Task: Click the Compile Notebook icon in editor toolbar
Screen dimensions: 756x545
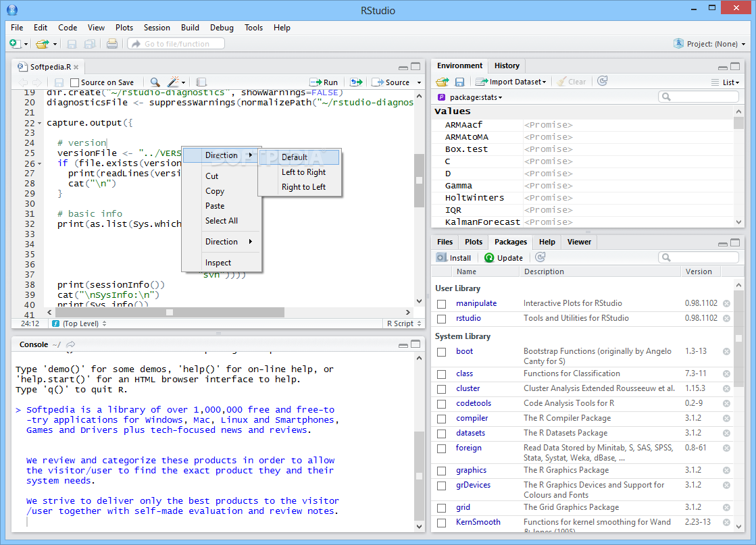Action: click(x=201, y=82)
